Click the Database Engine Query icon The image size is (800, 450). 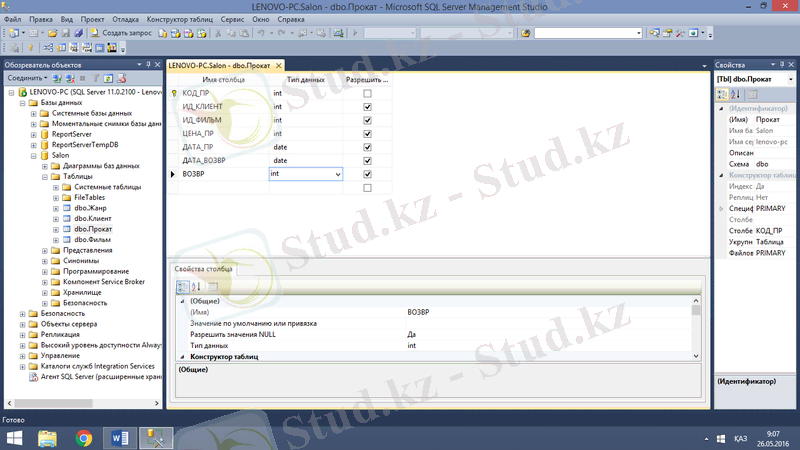pyautogui.click(x=162, y=33)
